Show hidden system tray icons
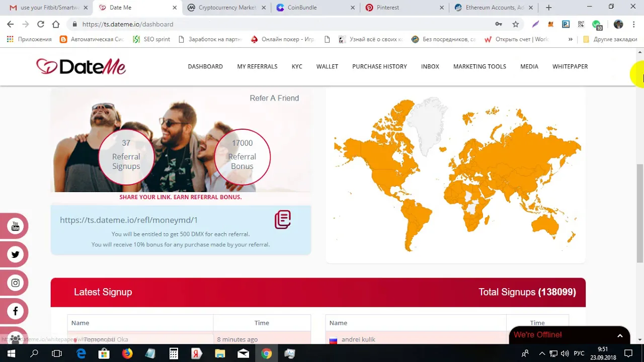 click(x=542, y=353)
